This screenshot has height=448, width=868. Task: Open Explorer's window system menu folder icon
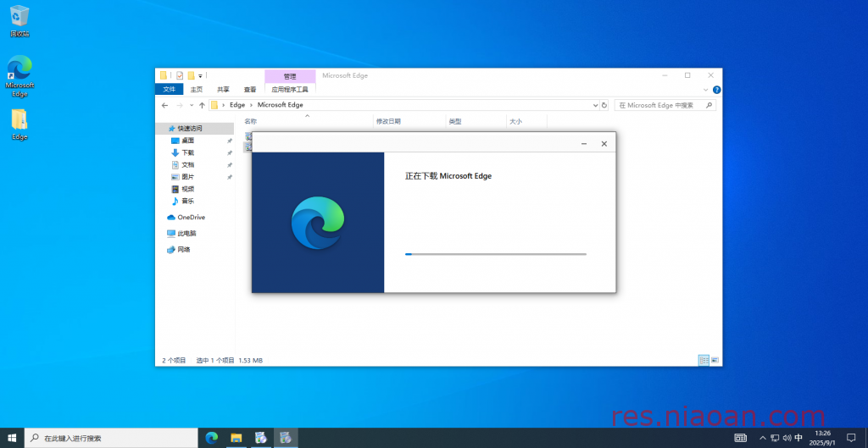tap(164, 75)
